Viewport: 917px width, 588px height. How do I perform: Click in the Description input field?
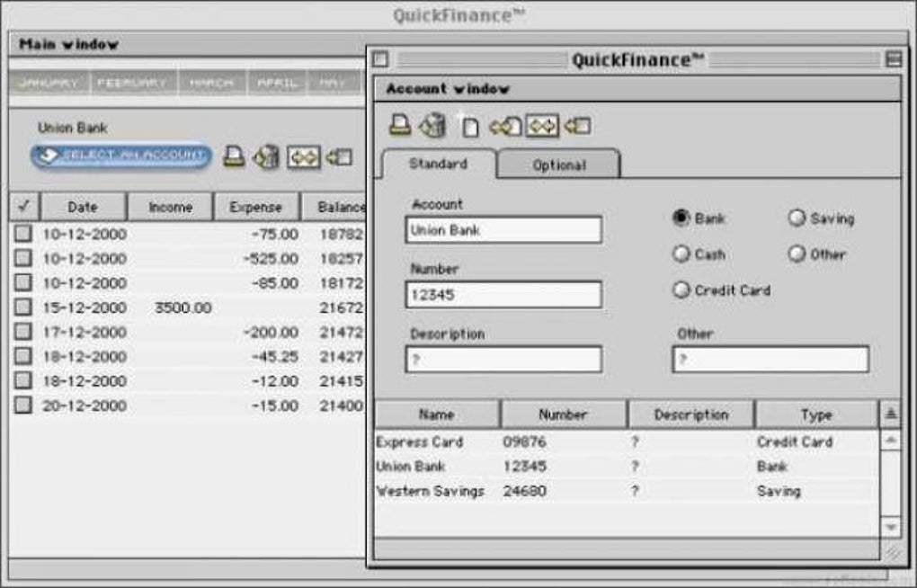click(503, 360)
